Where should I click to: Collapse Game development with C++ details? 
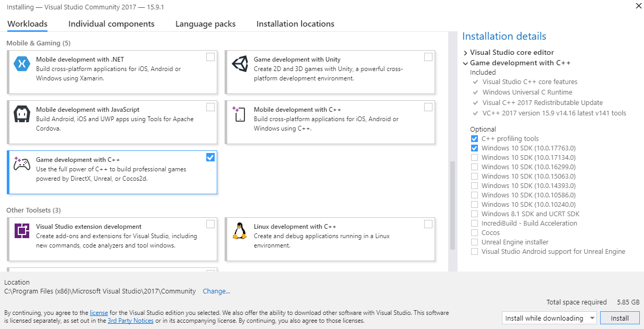(465, 63)
